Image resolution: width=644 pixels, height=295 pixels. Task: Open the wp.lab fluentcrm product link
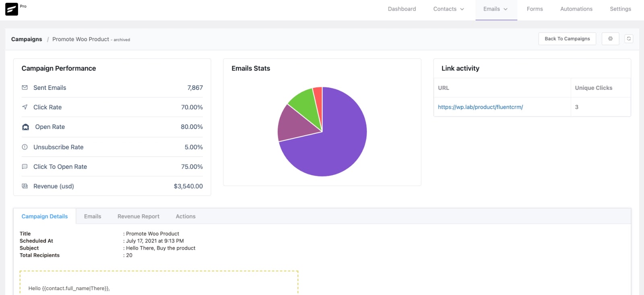(480, 107)
